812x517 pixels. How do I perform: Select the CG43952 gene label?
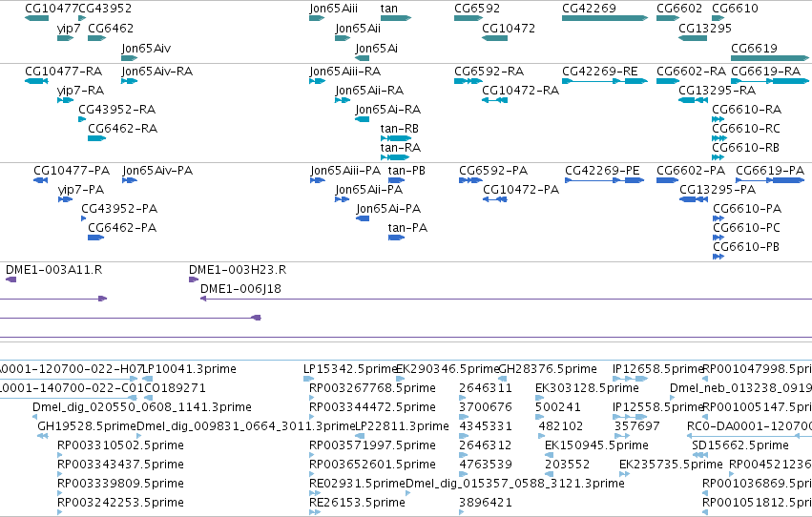(105, 9)
